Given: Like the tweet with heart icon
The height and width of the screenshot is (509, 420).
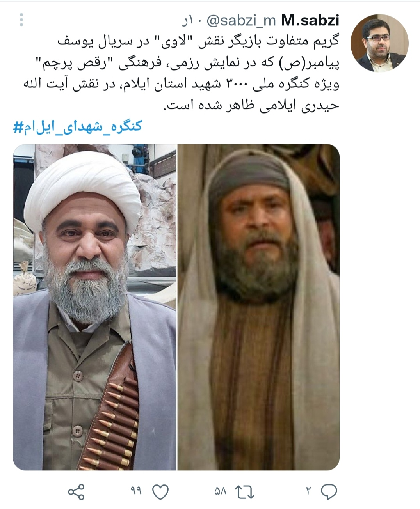Looking at the screenshot, I should coord(160,492).
